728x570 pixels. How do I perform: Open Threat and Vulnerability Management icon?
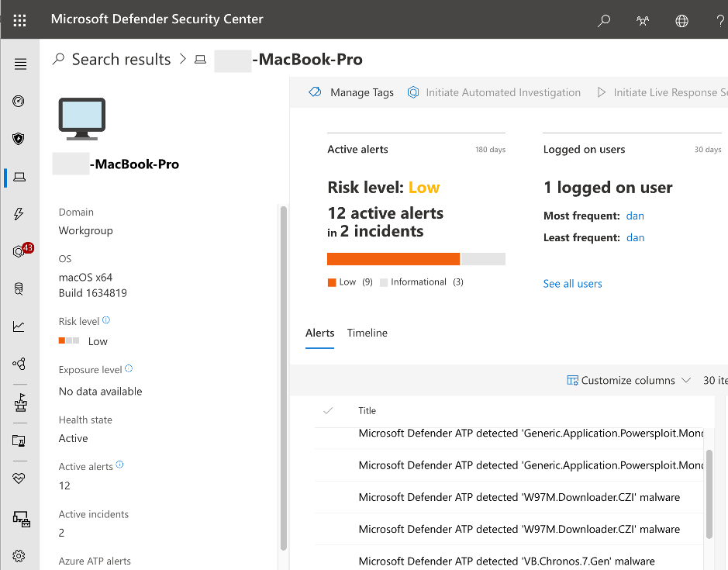(x=20, y=402)
